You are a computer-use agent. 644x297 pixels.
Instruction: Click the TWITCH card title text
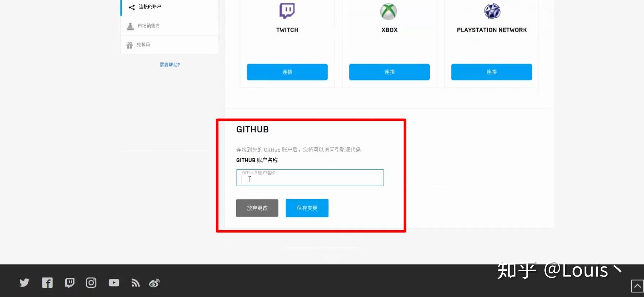click(287, 30)
